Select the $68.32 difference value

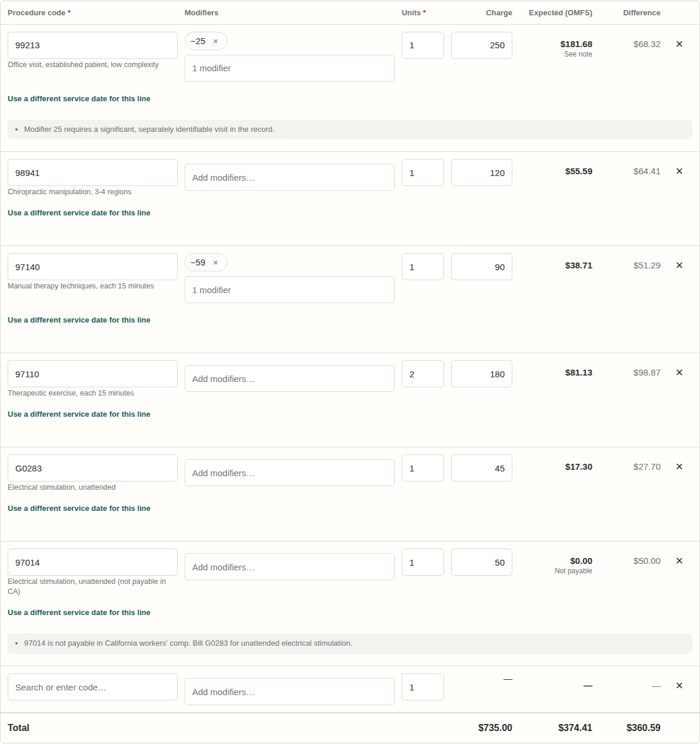click(x=647, y=44)
